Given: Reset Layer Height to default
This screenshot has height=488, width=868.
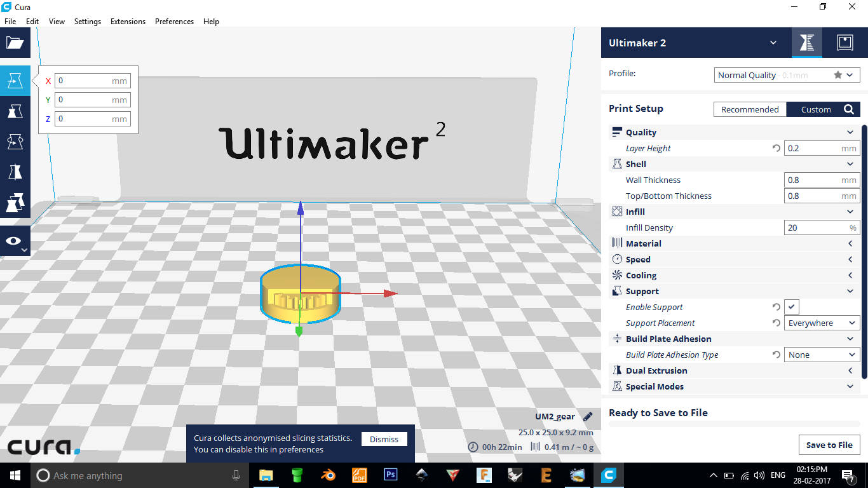Looking at the screenshot, I should click(776, 148).
